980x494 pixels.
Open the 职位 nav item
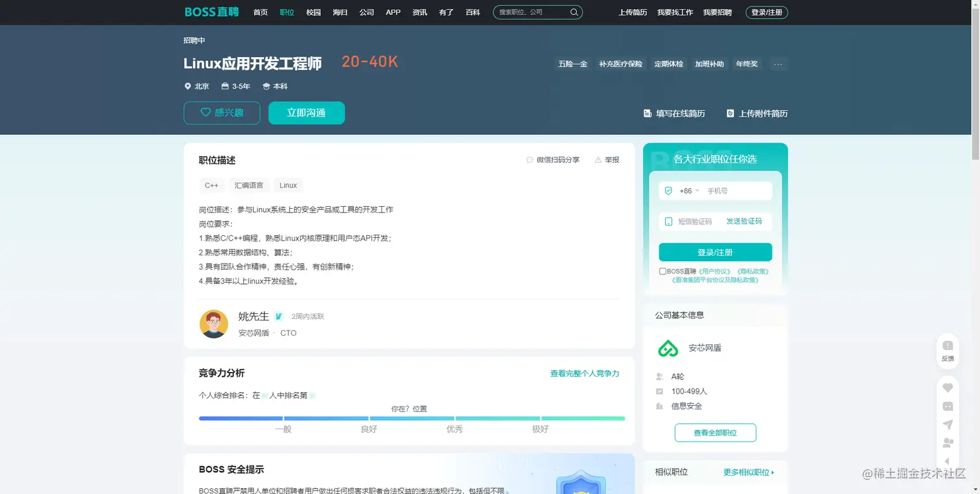(287, 12)
